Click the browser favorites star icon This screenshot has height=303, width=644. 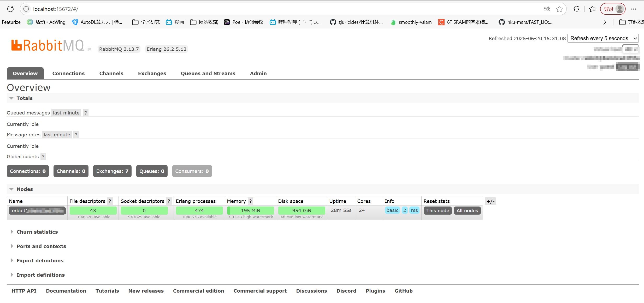pyautogui.click(x=559, y=9)
